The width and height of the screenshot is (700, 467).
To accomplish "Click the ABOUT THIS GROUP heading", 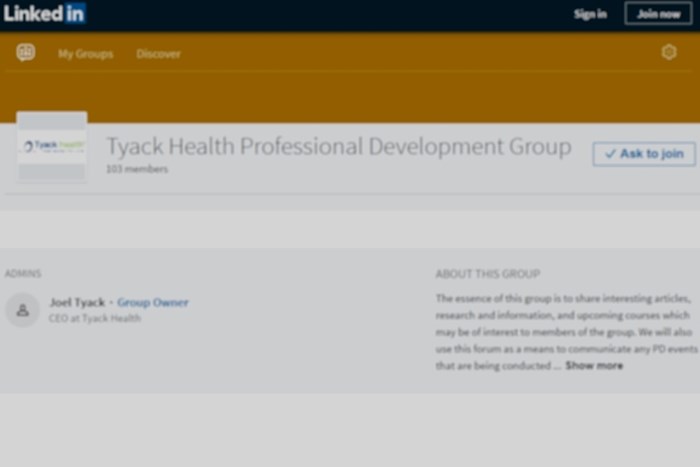I will pyautogui.click(x=487, y=274).
